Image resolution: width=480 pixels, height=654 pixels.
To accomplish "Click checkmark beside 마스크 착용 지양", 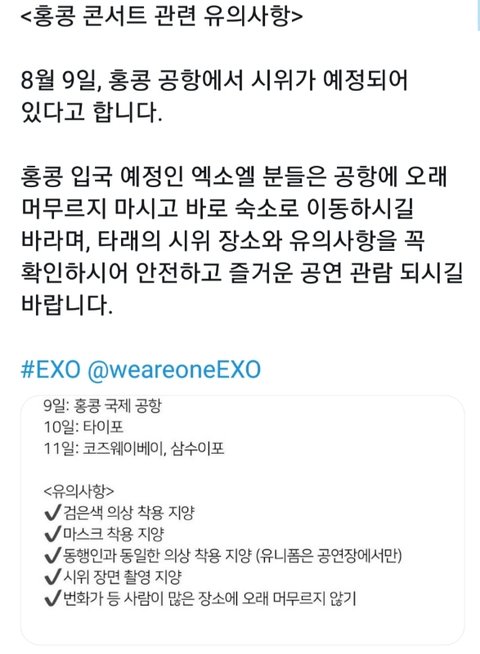I will tap(53, 534).
